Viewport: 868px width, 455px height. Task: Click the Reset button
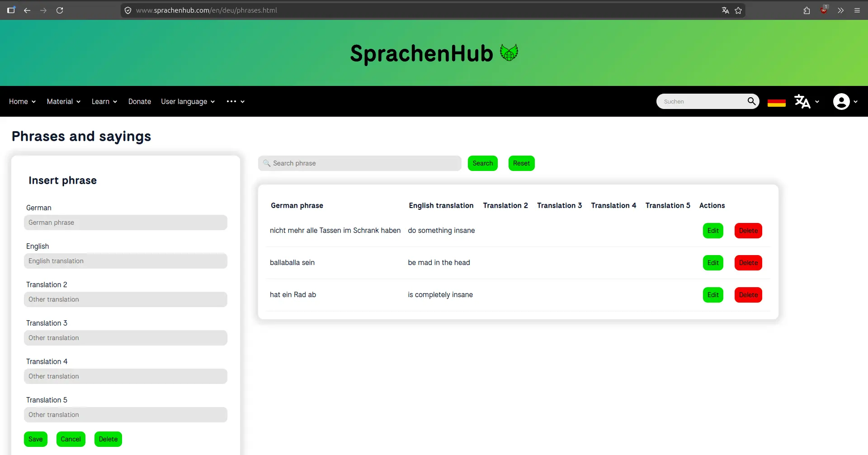click(x=521, y=163)
